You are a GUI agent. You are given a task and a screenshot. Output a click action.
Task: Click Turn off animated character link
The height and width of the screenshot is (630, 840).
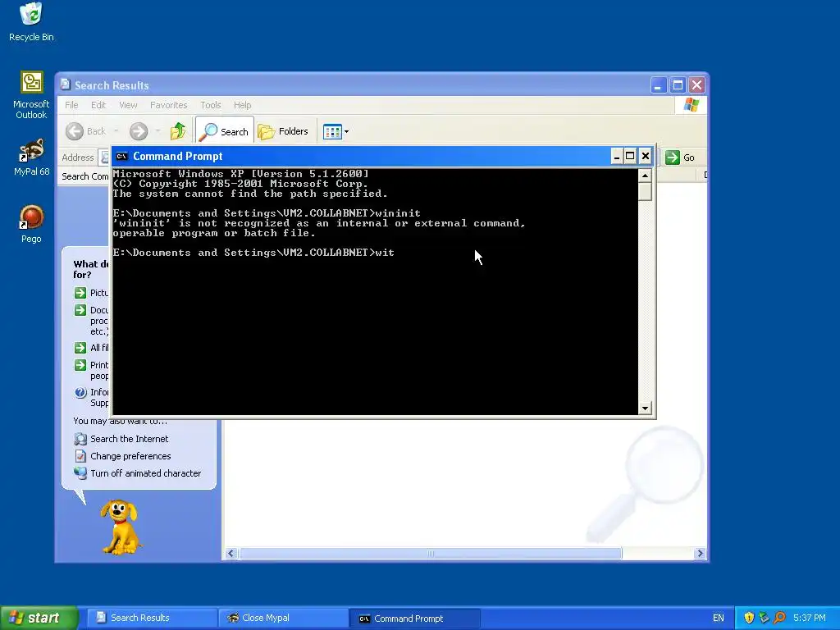pos(146,473)
